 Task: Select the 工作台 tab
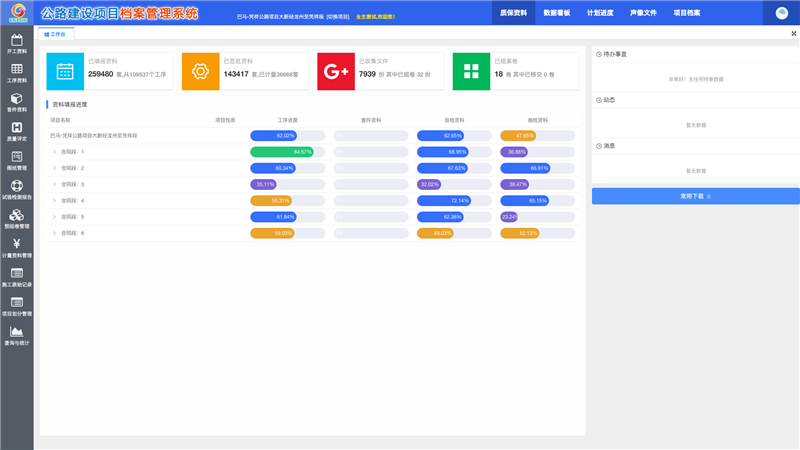(x=55, y=34)
